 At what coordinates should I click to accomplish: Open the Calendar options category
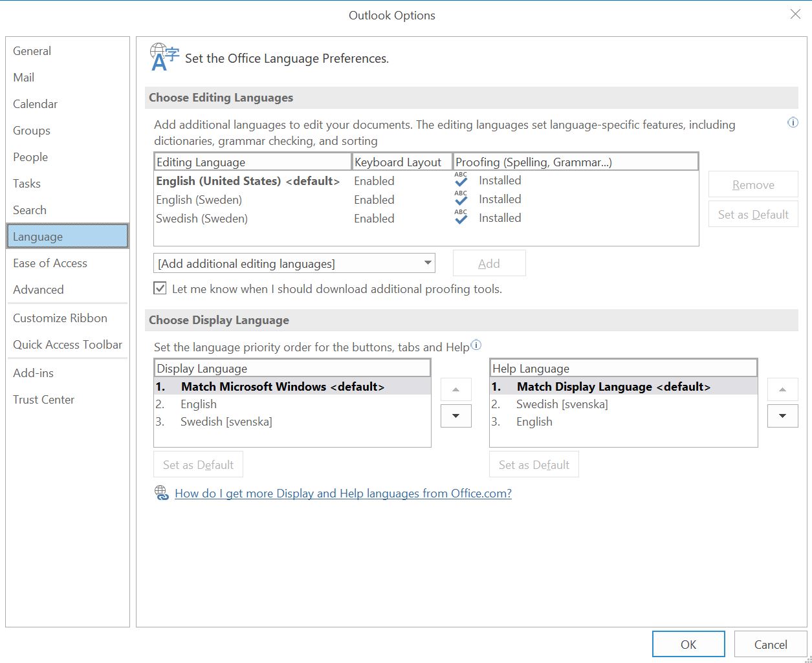point(67,104)
